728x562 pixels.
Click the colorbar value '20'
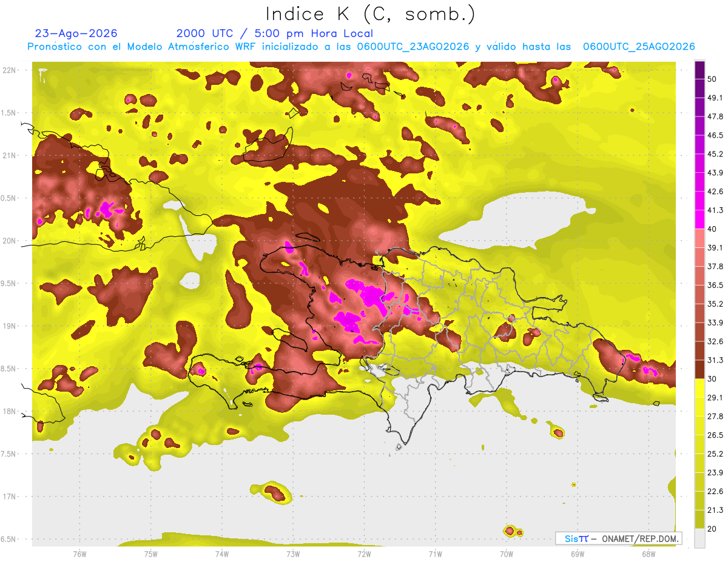(712, 529)
